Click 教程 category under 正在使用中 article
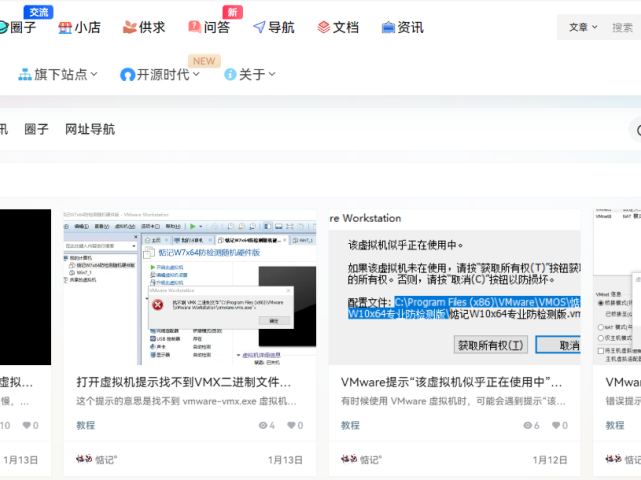Screen dimensions: 641x480 350,425
